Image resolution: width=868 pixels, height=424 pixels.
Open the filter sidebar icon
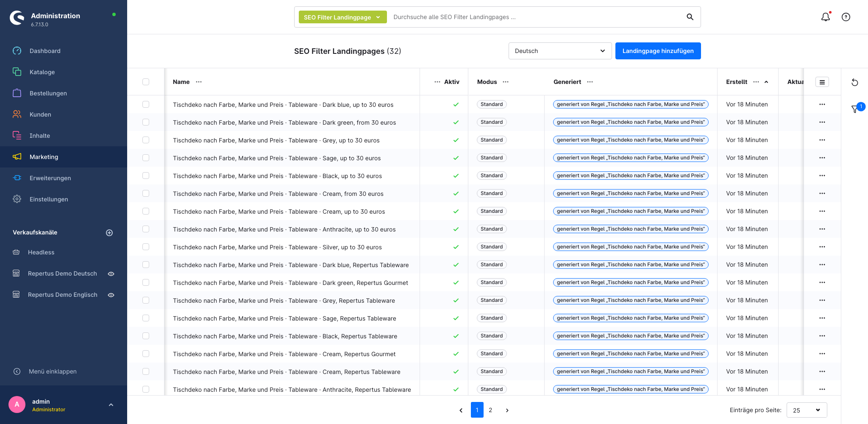(855, 109)
